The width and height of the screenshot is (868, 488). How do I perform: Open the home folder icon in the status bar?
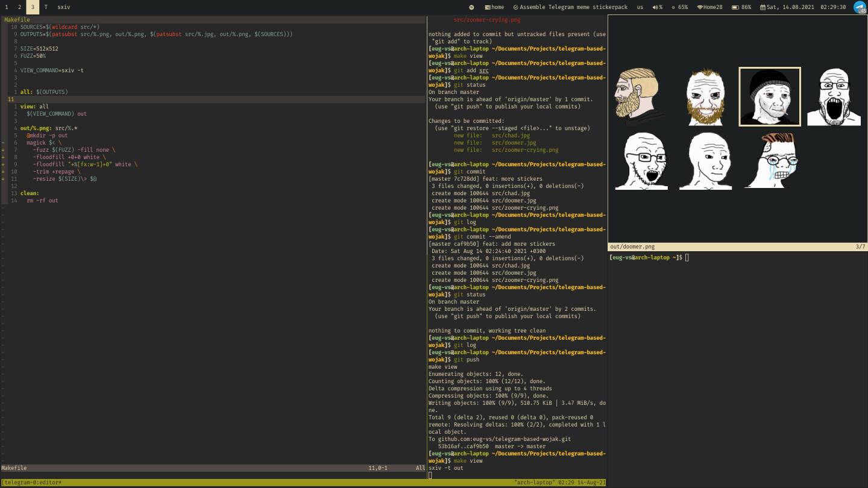pyautogui.click(x=488, y=7)
